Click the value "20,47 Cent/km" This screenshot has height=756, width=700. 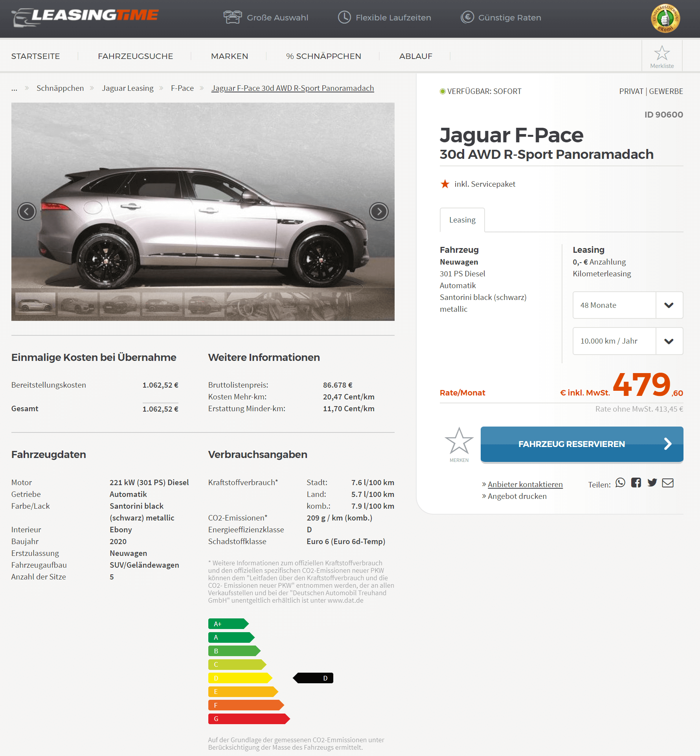coord(349,397)
